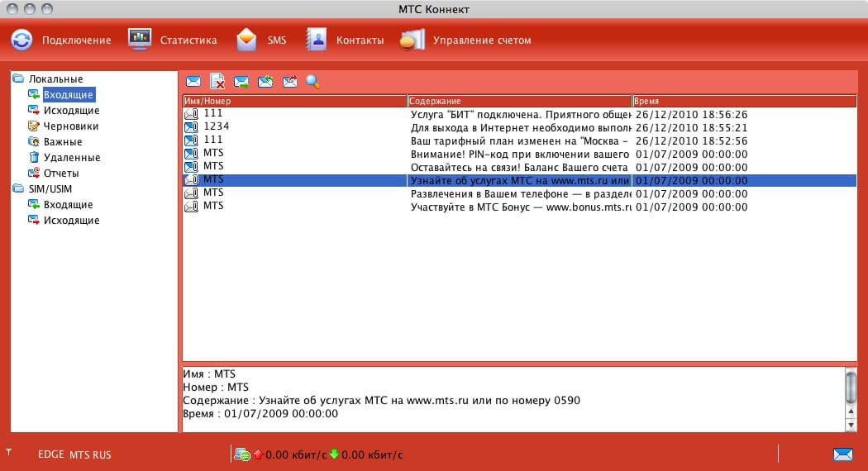The width and height of the screenshot is (868, 471).
Task: Click the SMS orange envelope icon
Action: (246, 40)
